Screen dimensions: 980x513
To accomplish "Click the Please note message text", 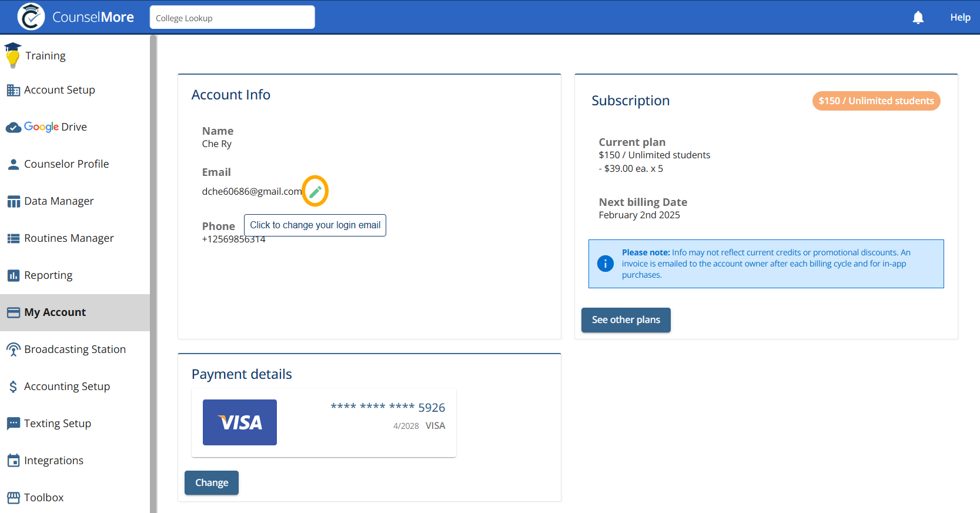I will point(766,264).
